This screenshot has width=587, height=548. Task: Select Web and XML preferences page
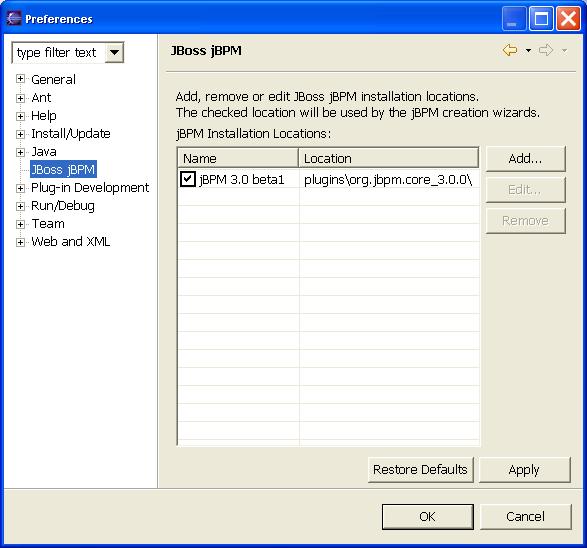[x=70, y=241]
